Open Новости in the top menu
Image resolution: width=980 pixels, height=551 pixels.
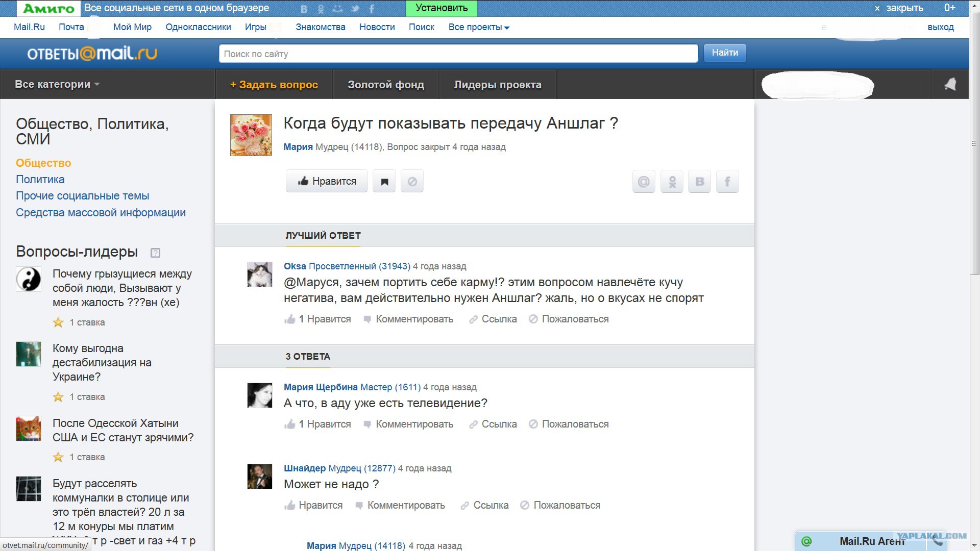(x=377, y=28)
